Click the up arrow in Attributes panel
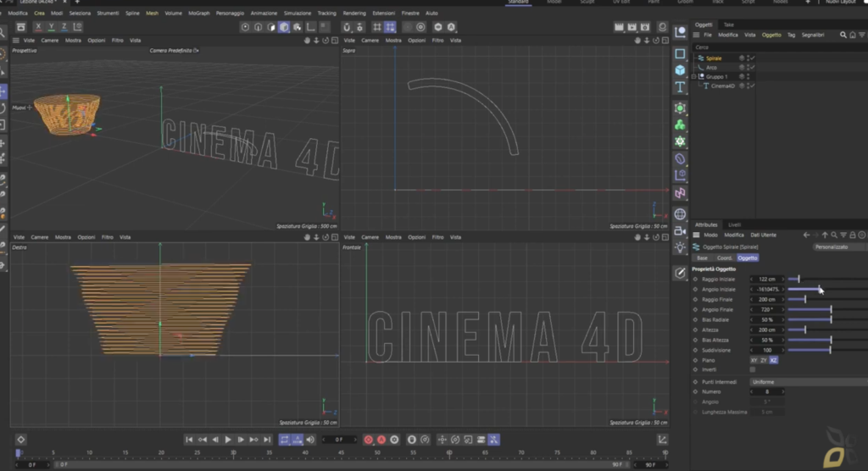Viewport: 868px width, 471px height. (x=825, y=235)
